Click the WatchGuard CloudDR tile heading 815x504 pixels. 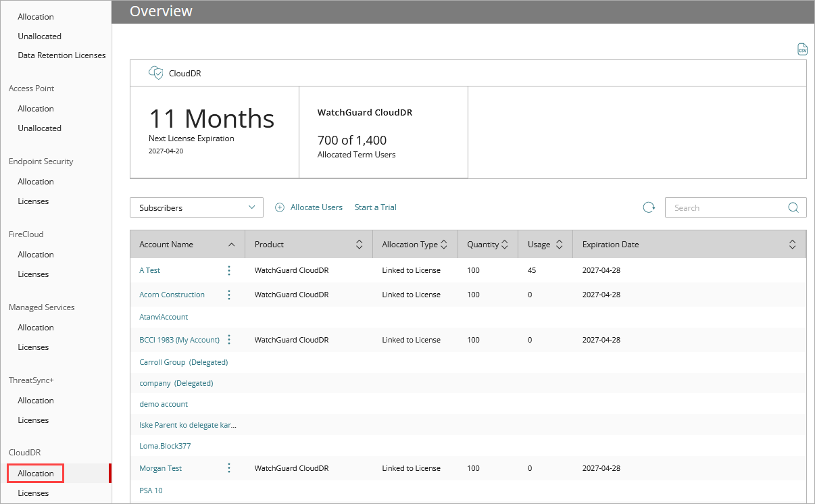tap(365, 113)
